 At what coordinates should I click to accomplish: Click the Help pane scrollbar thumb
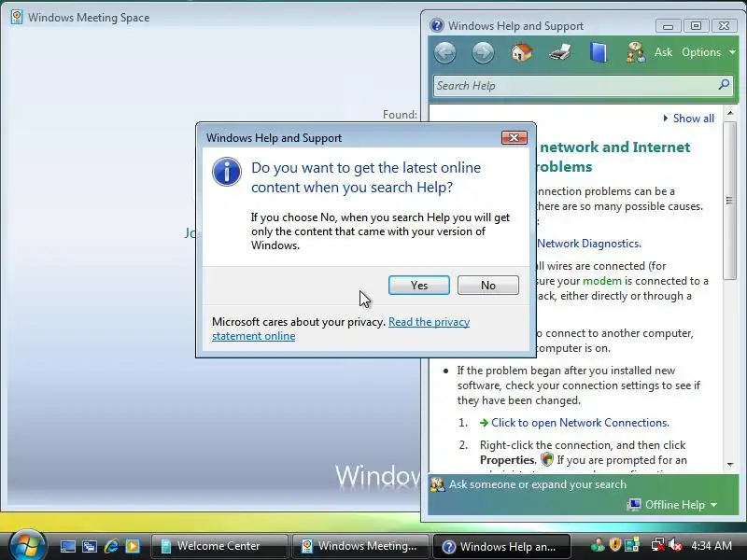click(729, 200)
